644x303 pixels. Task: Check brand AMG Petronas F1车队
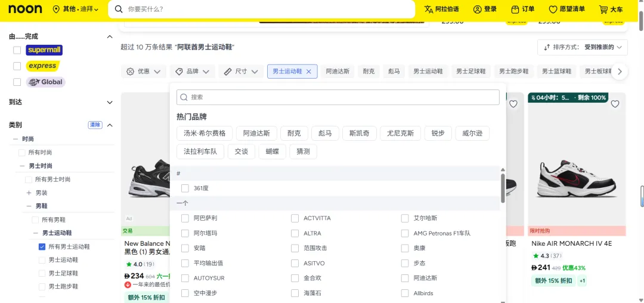405,233
